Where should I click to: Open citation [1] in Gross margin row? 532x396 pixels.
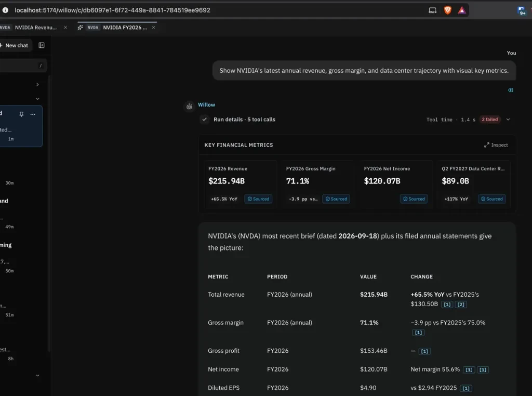point(418,333)
